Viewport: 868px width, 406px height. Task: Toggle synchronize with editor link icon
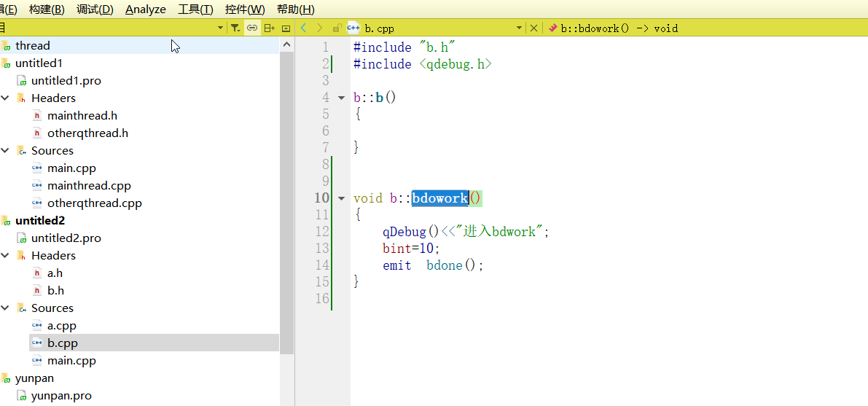252,28
